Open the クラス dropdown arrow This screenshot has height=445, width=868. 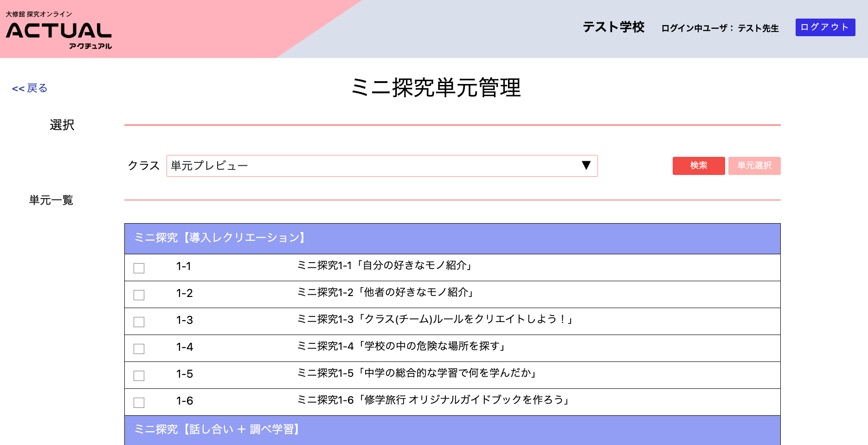click(x=586, y=166)
